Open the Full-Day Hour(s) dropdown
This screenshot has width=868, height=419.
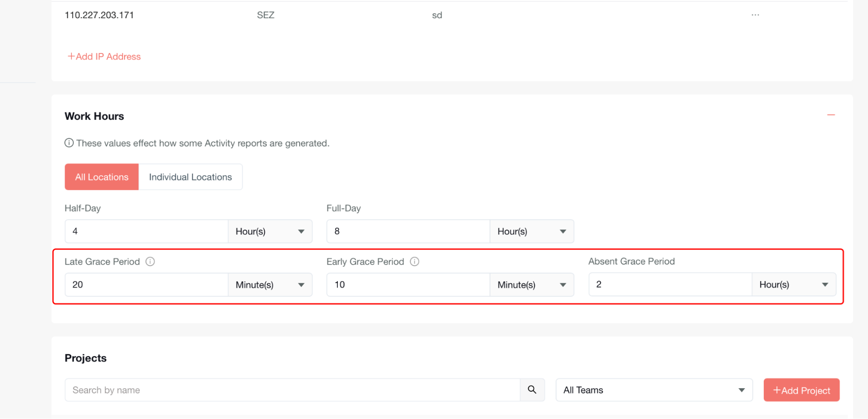(531, 232)
